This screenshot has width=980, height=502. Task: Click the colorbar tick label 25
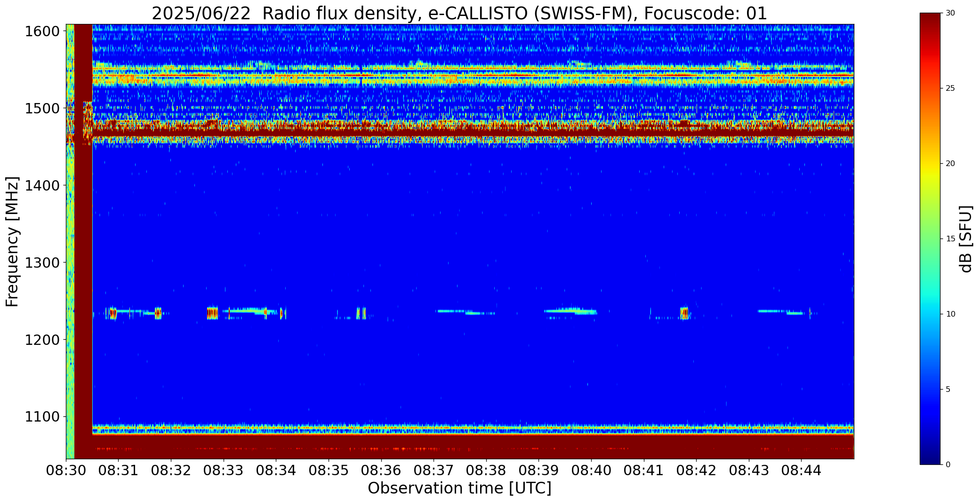pyautogui.click(x=951, y=88)
